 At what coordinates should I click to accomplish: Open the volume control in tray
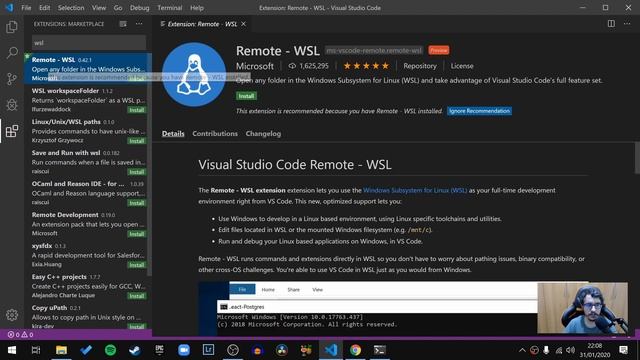coord(570,350)
